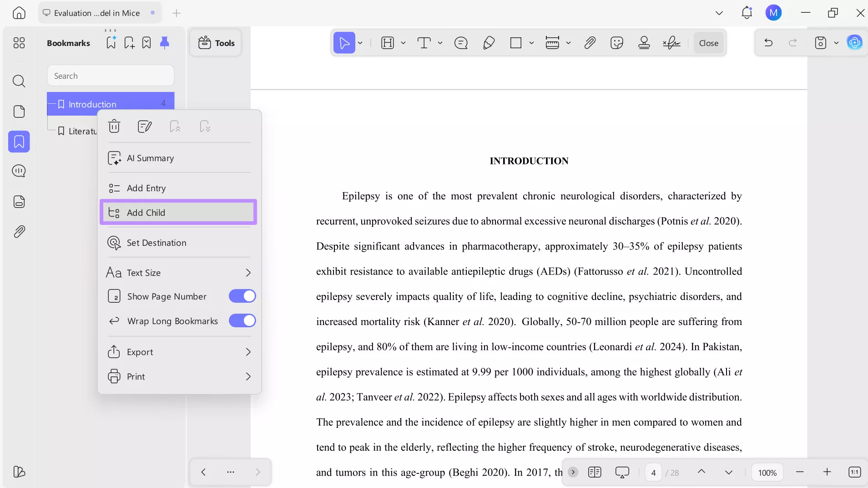Click the 100% zoom level field

click(x=767, y=473)
